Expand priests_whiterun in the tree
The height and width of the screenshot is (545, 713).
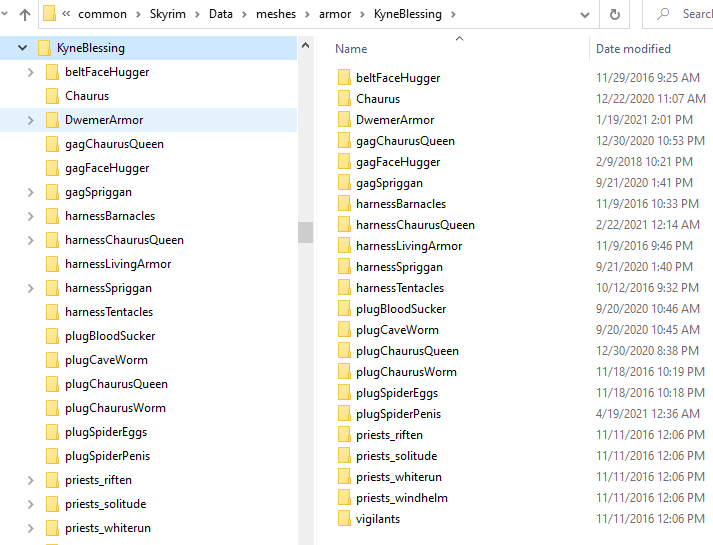pos(30,528)
